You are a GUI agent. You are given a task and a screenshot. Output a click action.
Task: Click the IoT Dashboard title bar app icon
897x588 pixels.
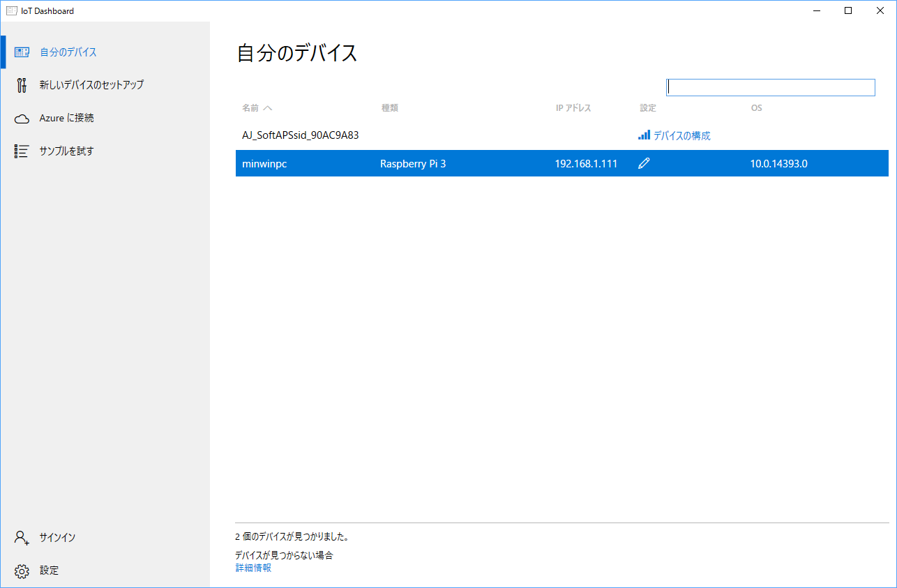(x=11, y=10)
